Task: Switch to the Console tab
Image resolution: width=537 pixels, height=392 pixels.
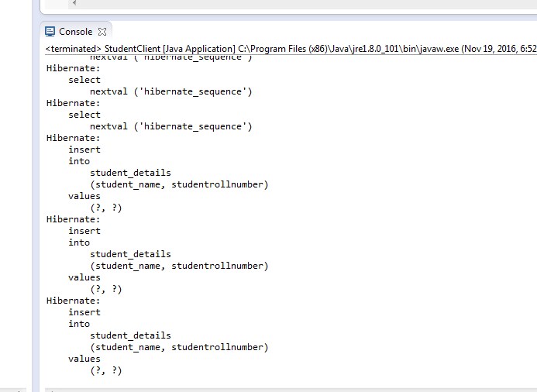Action: [75, 32]
